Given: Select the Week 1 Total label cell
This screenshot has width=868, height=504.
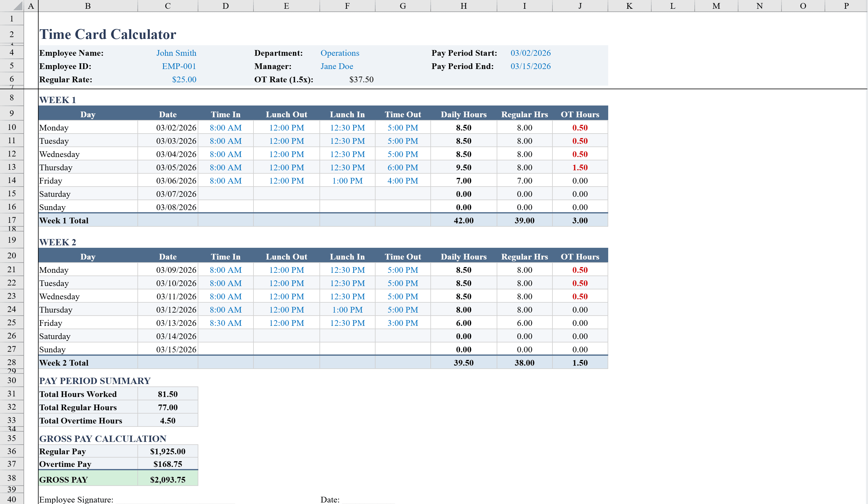Looking at the screenshot, I should tap(64, 220).
